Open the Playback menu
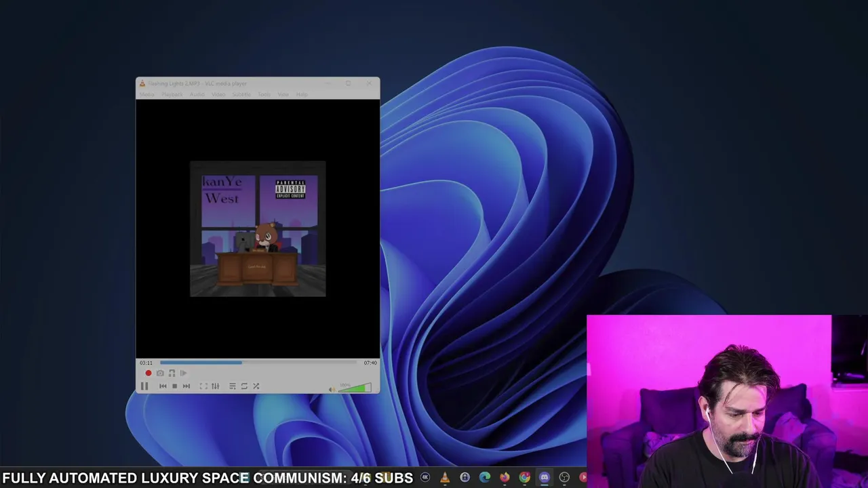The width and height of the screenshot is (868, 488). point(172,94)
